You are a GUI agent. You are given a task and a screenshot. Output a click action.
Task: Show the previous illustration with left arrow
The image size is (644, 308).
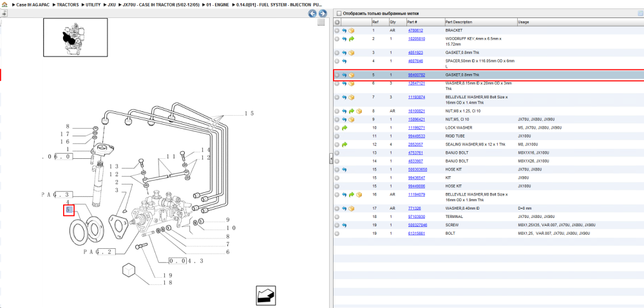[312, 13]
